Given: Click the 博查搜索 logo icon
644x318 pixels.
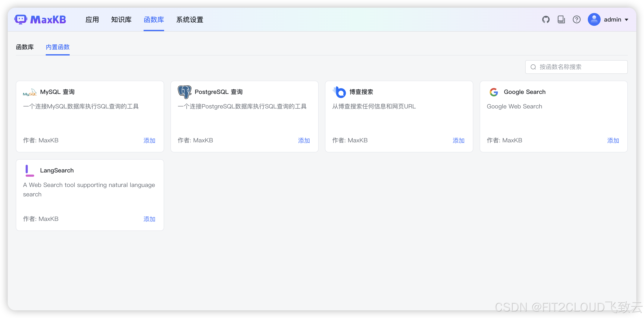Looking at the screenshot, I should coord(339,92).
